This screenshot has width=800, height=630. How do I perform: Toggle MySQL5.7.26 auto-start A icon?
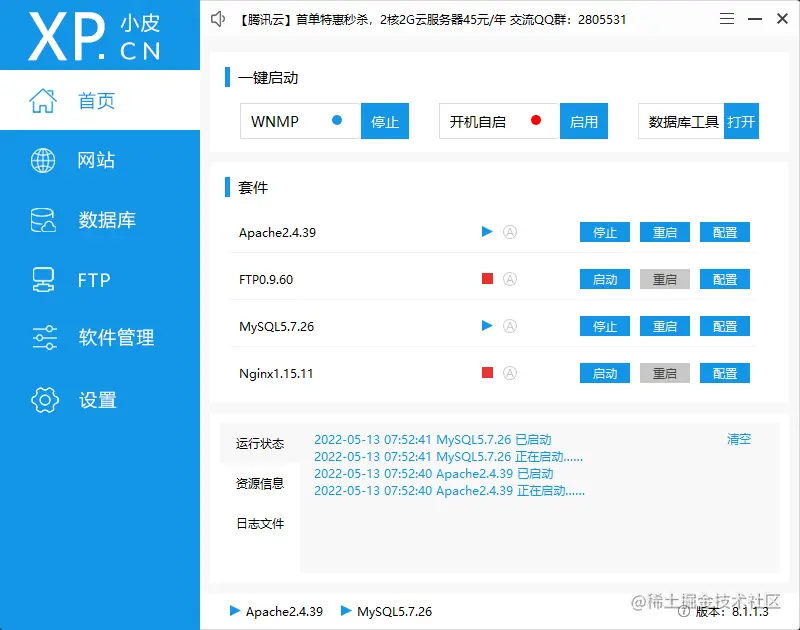point(510,326)
